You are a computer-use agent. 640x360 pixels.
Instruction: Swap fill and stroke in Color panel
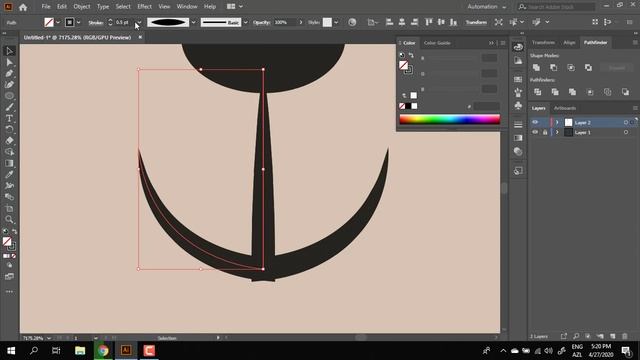(x=411, y=56)
